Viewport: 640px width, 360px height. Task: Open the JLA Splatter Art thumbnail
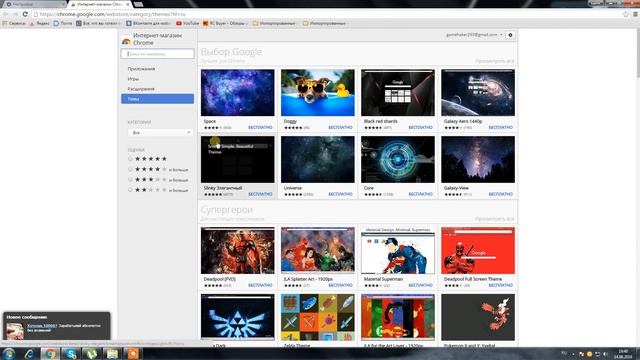318,251
